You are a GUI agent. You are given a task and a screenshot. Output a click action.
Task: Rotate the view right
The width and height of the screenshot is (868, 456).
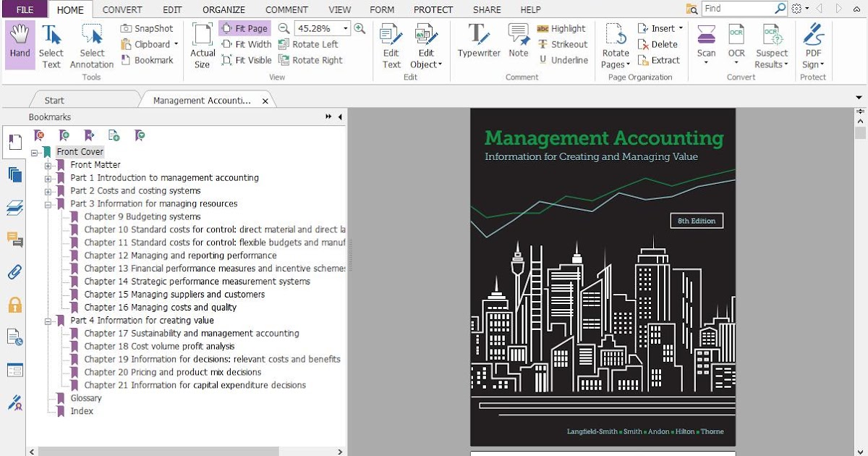(x=311, y=60)
